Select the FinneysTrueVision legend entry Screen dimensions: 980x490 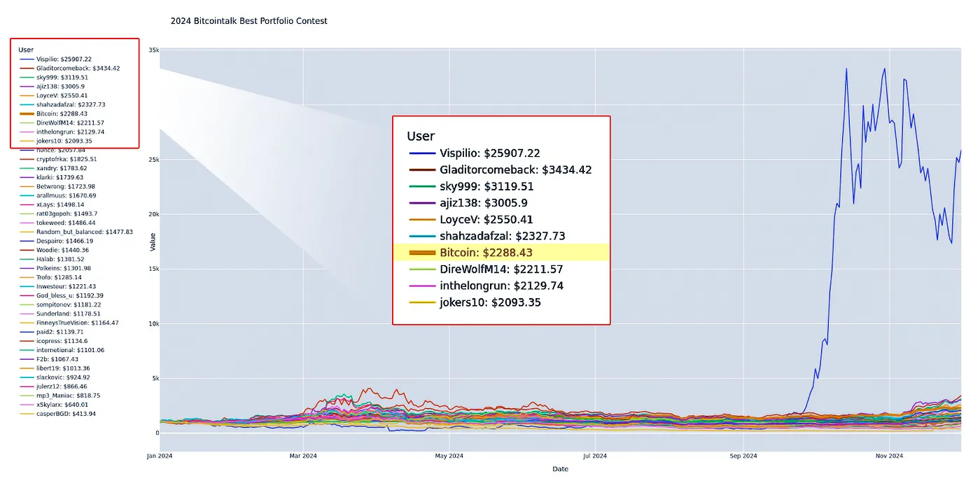(x=69, y=323)
